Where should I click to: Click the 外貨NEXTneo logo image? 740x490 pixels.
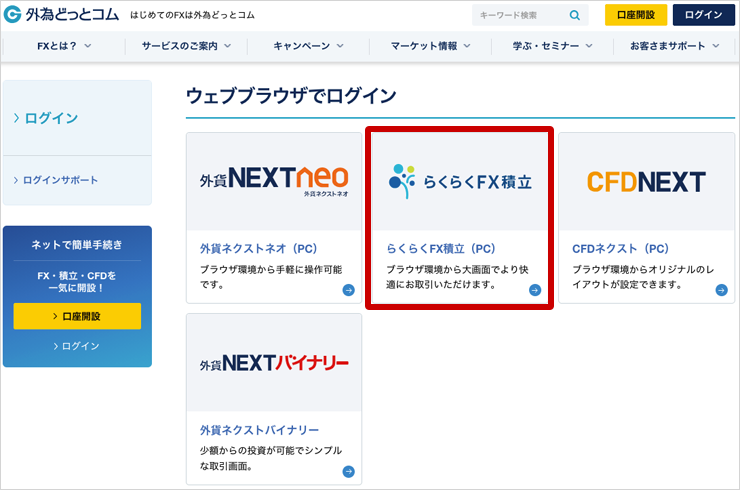click(x=274, y=181)
